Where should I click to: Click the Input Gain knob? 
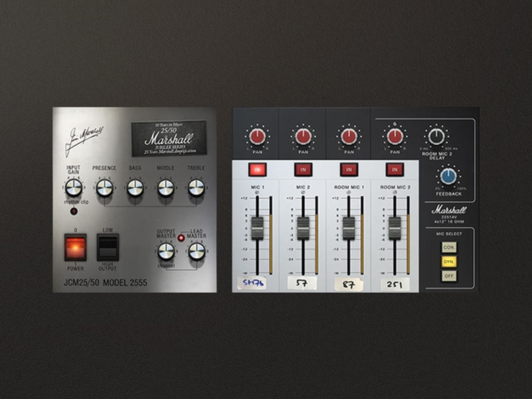tap(74, 188)
